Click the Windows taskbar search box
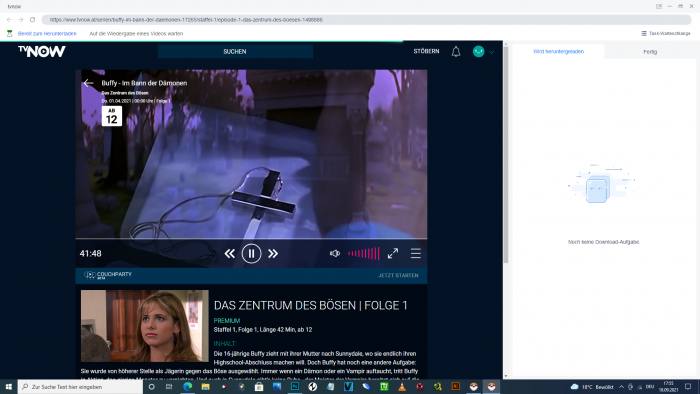The height and width of the screenshot is (394, 700). pos(80,386)
